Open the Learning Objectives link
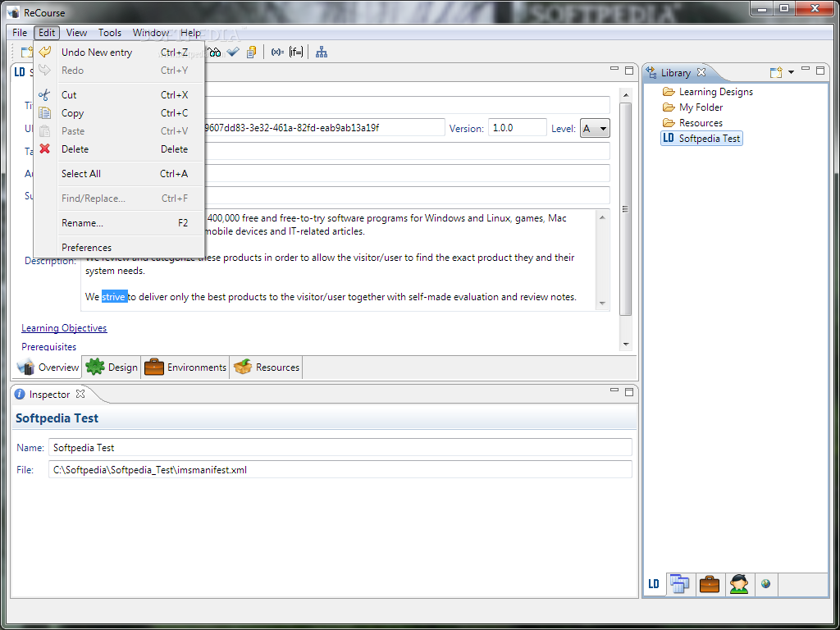Image resolution: width=840 pixels, height=630 pixels. click(64, 328)
